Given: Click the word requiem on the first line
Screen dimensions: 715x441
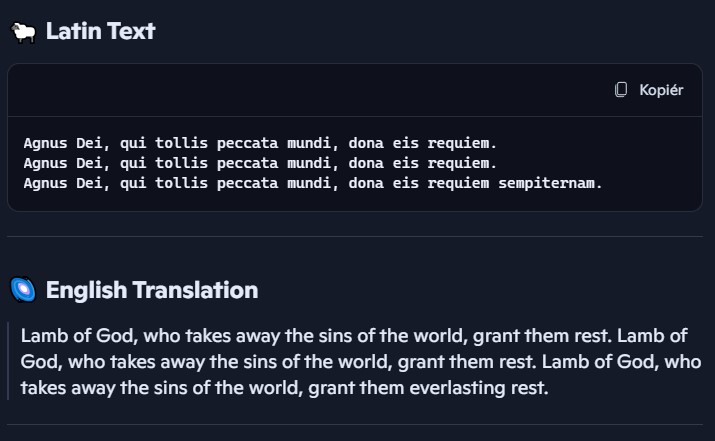Looking at the screenshot, I should [462, 143].
